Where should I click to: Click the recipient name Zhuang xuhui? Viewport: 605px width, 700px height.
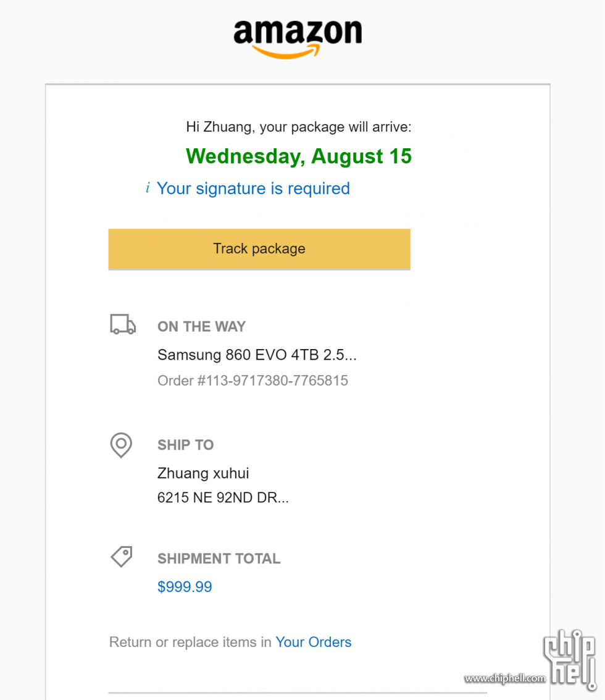203,473
